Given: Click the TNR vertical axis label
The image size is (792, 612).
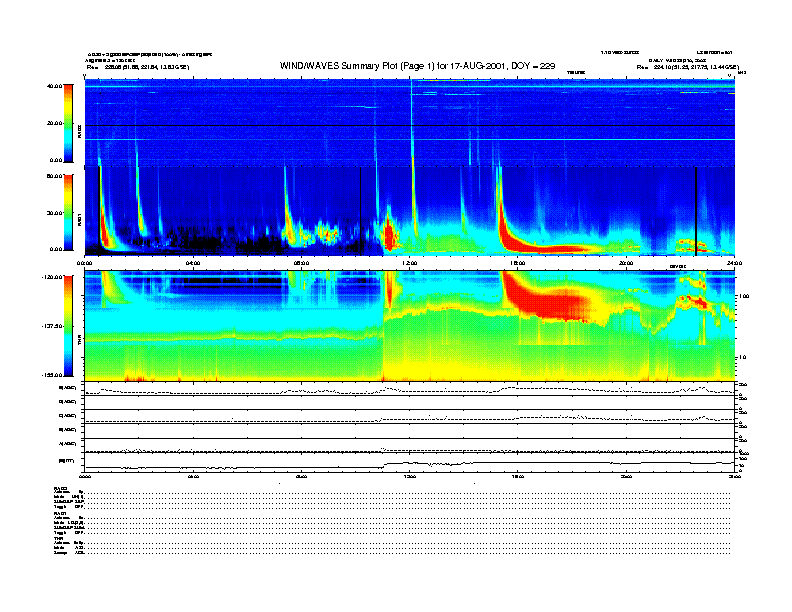Looking at the screenshot, I should (x=79, y=341).
